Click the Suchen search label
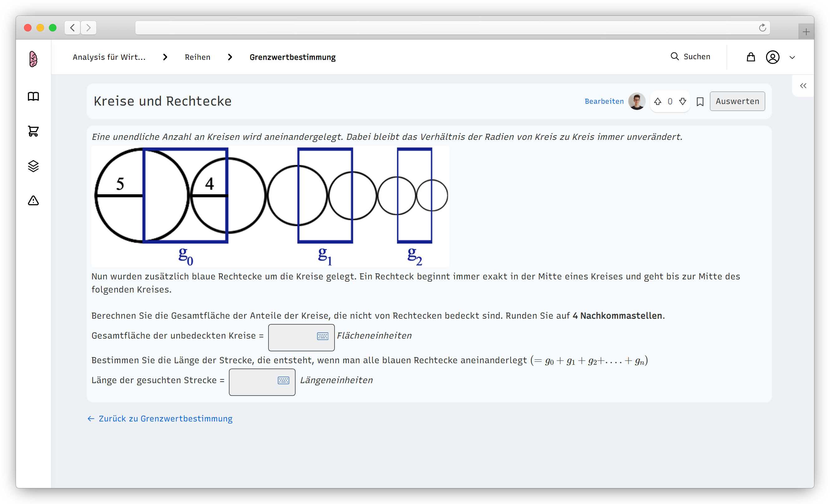 [697, 56]
